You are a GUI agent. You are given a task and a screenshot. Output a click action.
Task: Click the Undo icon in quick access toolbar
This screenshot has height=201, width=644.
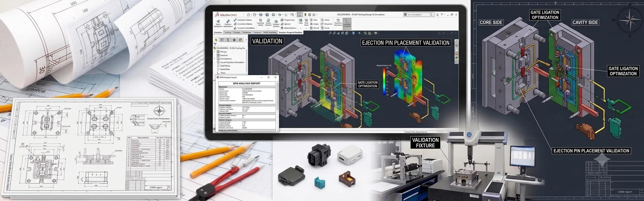(x=280, y=14)
